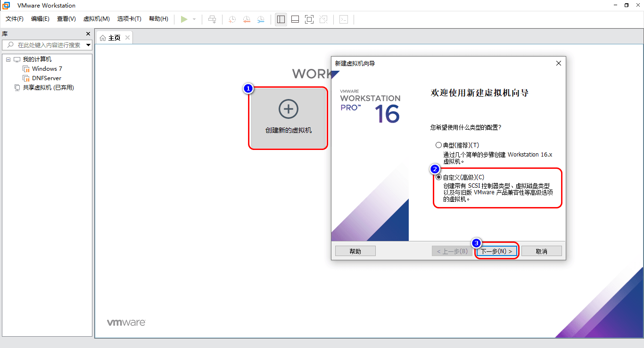Select the DNFServer virtual machine

coord(47,78)
